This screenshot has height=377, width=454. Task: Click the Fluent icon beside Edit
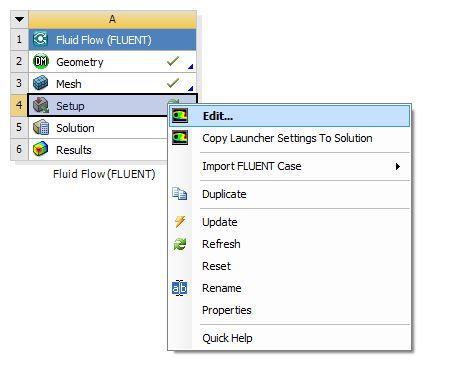pyautogui.click(x=180, y=116)
